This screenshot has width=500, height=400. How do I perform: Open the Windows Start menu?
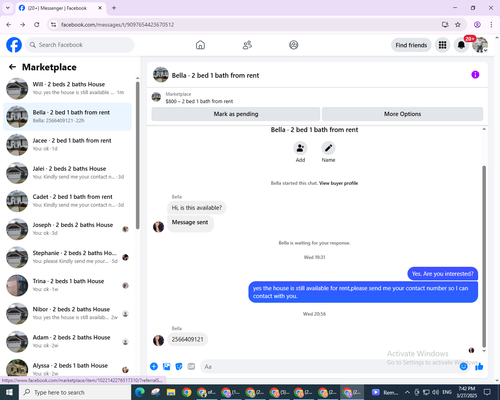click(9, 392)
